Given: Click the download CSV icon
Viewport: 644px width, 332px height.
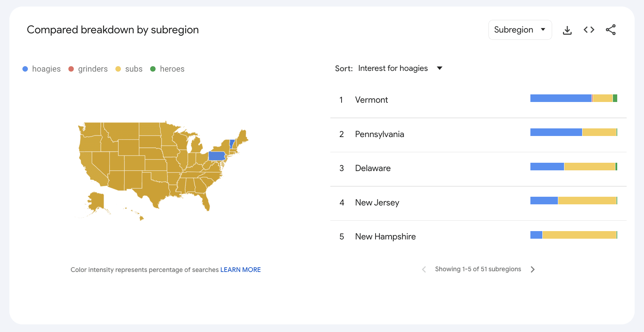Looking at the screenshot, I should click(567, 30).
